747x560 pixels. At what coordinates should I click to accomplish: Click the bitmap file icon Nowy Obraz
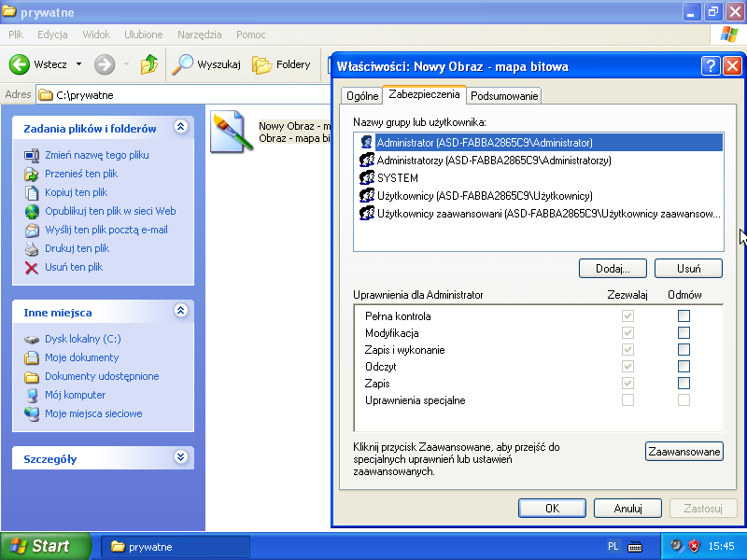pos(227,132)
